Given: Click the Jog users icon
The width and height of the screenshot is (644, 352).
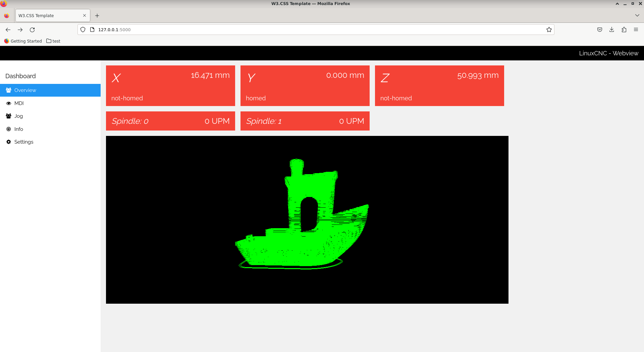Looking at the screenshot, I should [x=9, y=116].
